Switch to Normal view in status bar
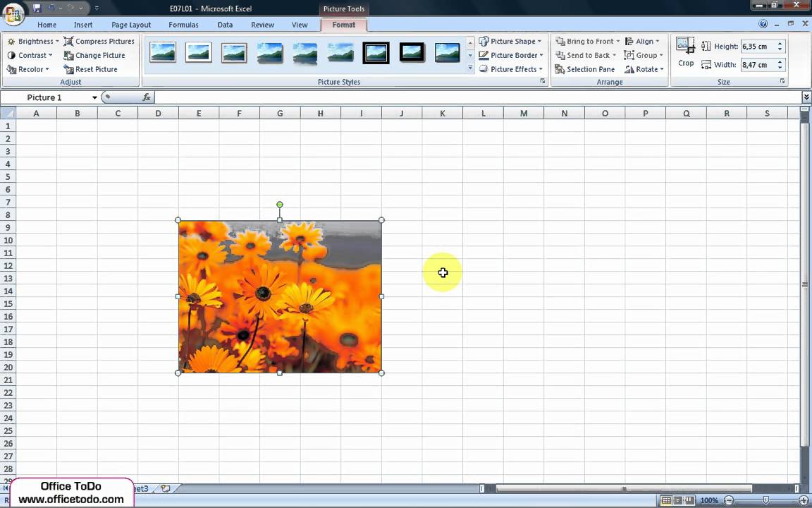812x508 pixels. pyautogui.click(x=666, y=500)
